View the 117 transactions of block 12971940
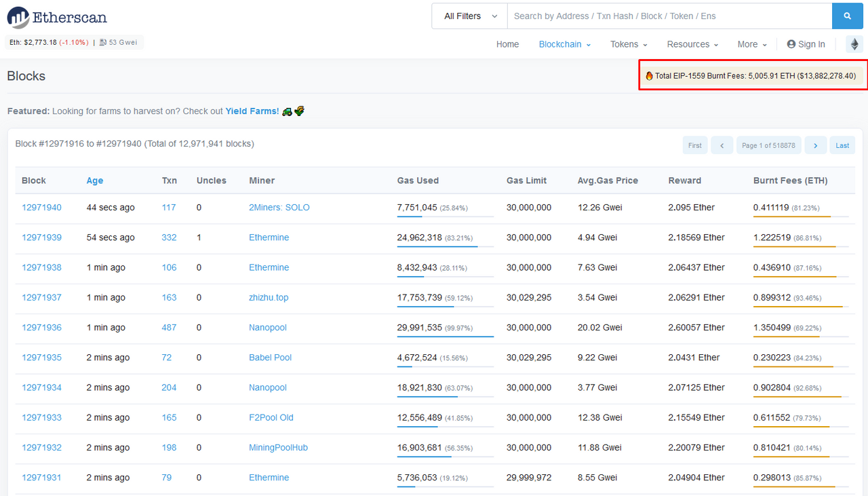Screen dimensions: 868x496 (x=169, y=208)
